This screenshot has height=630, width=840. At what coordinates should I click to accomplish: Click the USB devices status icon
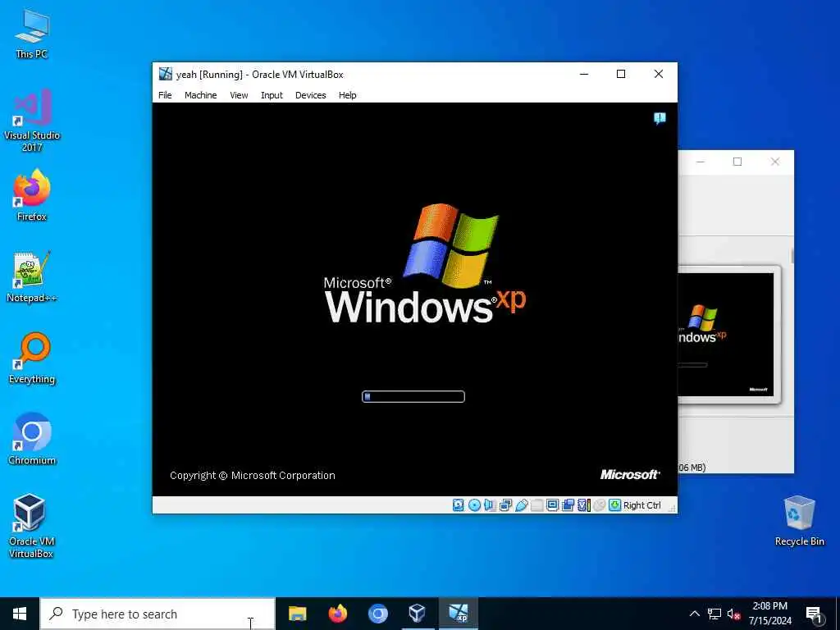click(x=521, y=505)
